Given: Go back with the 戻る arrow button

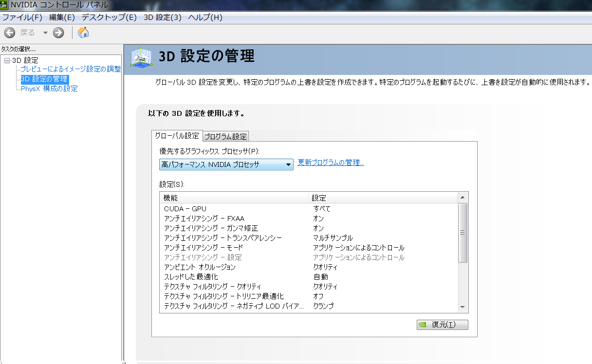Looking at the screenshot, I should coord(9,33).
